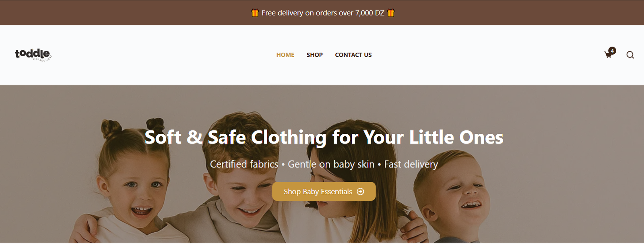Click the Soft & Safe Clothing headline
644x244 pixels.
(324, 137)
